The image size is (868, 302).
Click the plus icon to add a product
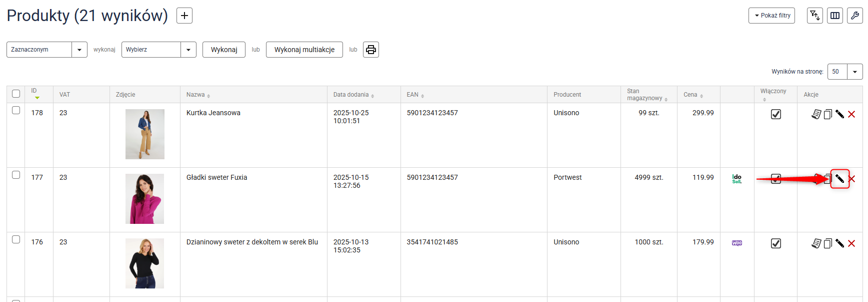click(x=184, y=16)
